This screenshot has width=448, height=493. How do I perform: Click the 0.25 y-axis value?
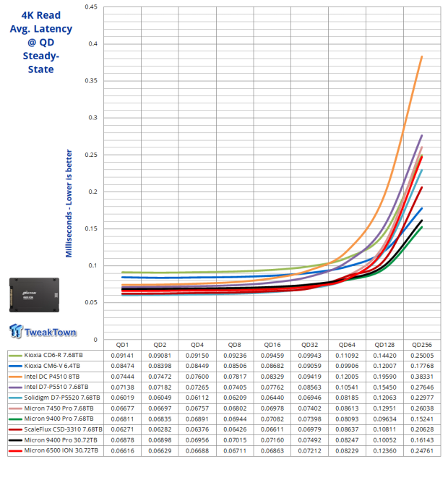pos(91,155)
